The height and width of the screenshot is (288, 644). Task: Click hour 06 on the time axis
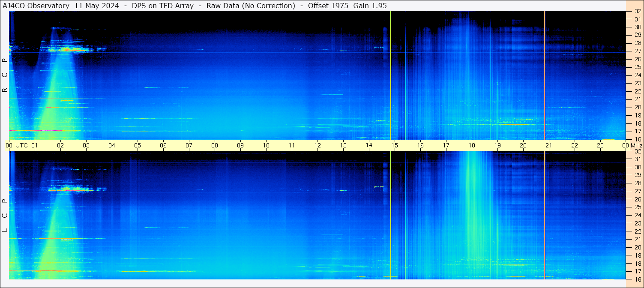tap(163, 145)
